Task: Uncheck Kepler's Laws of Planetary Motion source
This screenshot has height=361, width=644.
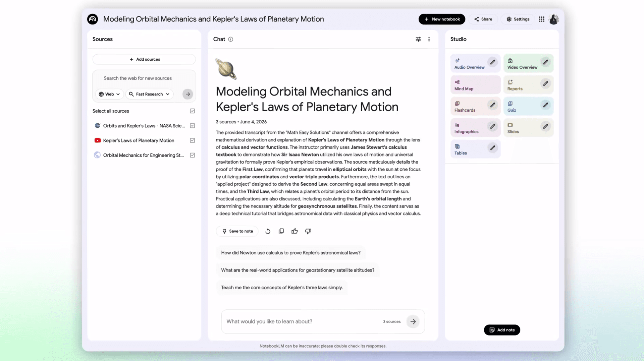Action: [193, 140]
